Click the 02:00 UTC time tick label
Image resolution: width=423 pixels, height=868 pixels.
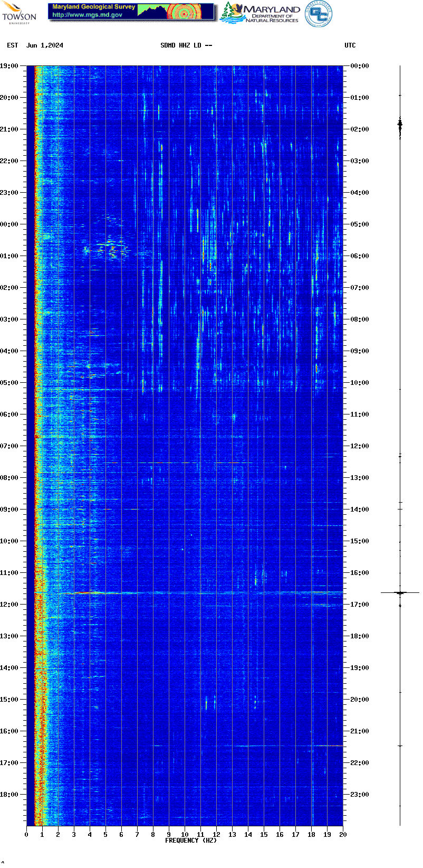(360, 129)
